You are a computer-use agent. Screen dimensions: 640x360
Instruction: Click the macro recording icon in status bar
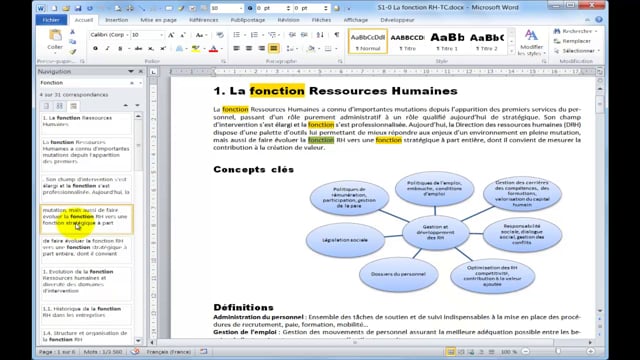204,351
